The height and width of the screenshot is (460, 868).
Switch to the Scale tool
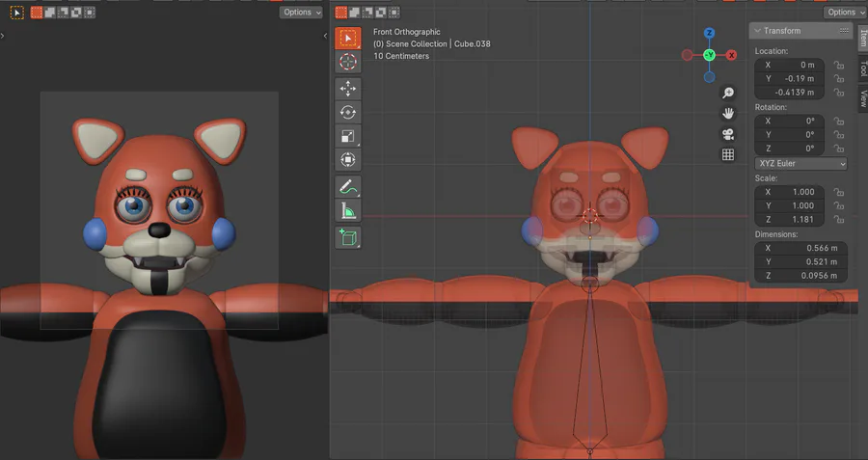(347, 136)
